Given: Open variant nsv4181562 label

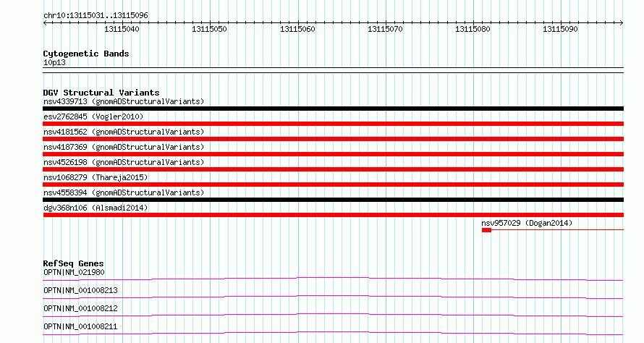Looking at the screenshot, I should (x=124, y=132).
